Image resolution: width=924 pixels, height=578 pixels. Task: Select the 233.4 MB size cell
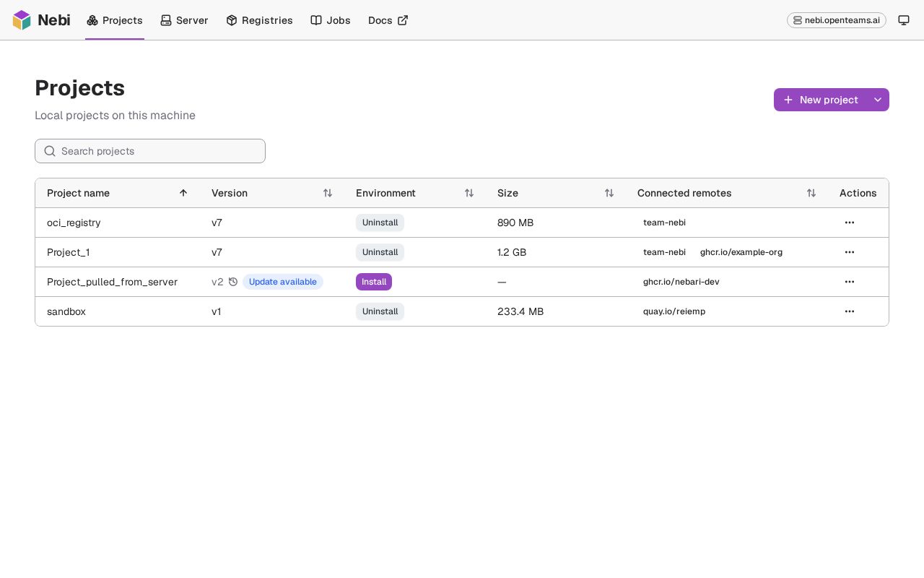(x=520, y=311)
